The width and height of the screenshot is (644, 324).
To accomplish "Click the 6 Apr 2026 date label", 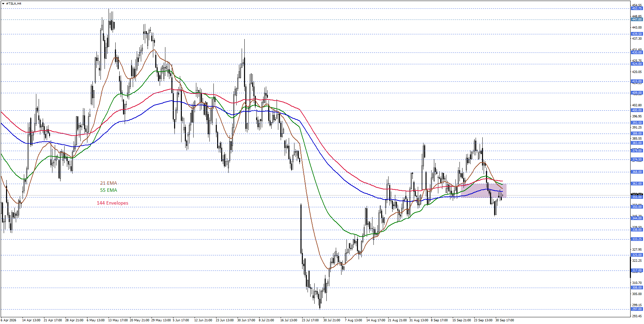I will click(9, 320).
